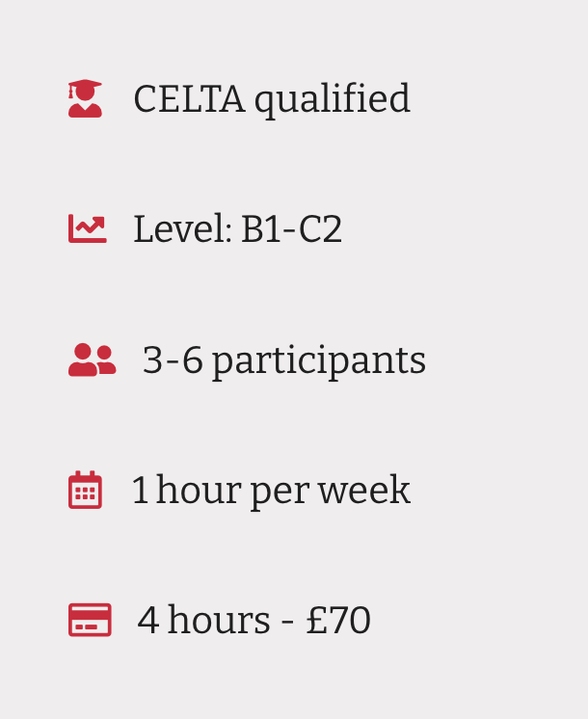Select the 'CELTA qualified' text line
The height and width of the screenshot is (719, 588).
pyautogui.click(x=271, y=99)
